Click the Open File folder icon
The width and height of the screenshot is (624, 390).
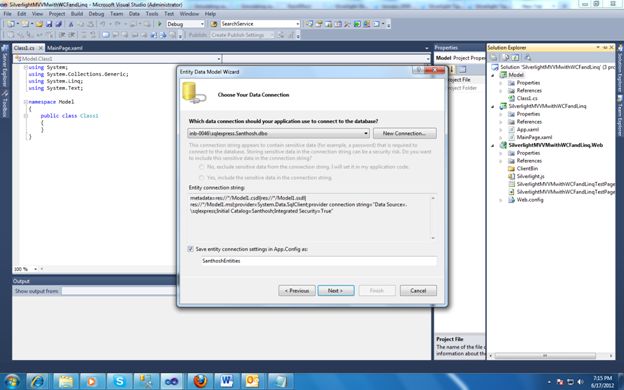pyautogui.click(x=39, y=24)
